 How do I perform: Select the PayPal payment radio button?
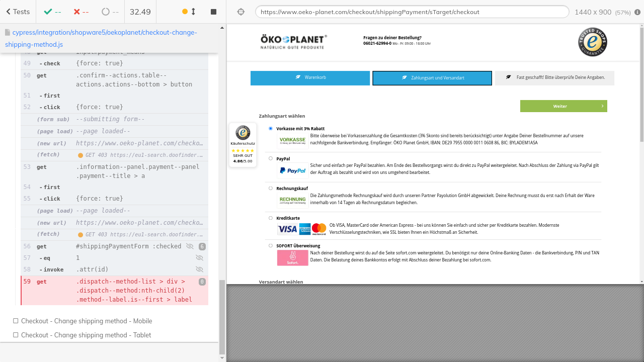point(271,158)
